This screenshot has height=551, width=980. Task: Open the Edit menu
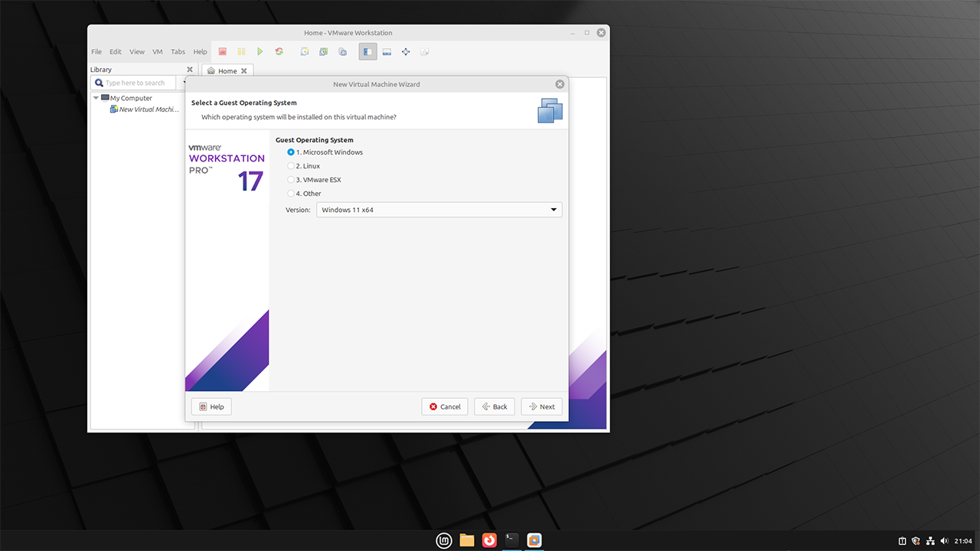116,52
